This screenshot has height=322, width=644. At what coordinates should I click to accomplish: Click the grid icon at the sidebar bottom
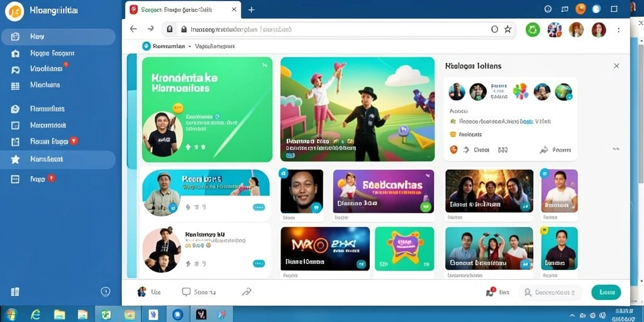15,292
